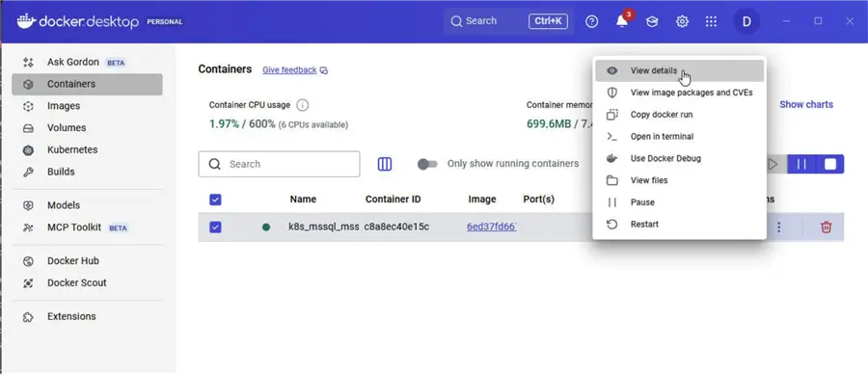
Task: Choose Restart in context menu
Action: 679,224
